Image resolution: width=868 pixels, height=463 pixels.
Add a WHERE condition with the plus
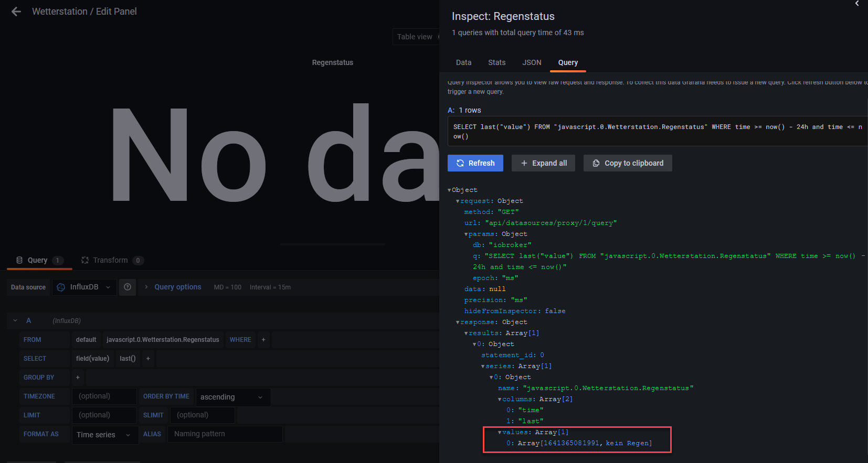[x=263, y=340]
